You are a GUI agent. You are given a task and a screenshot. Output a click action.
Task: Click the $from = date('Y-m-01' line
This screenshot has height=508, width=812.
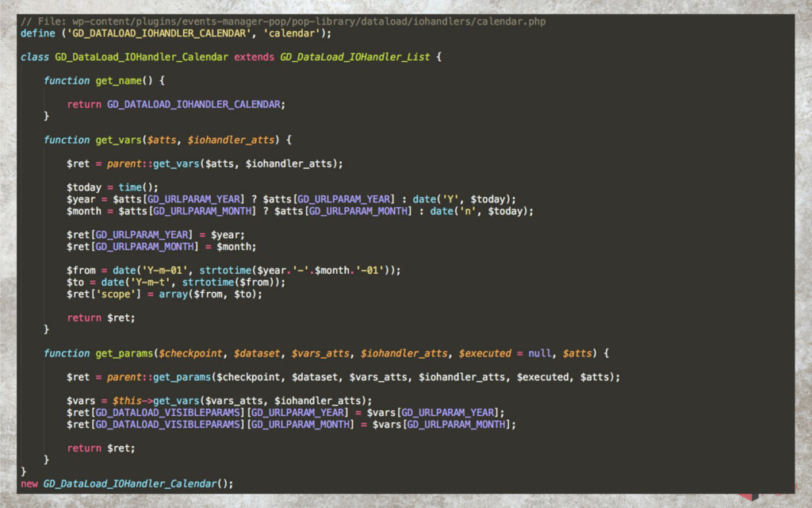tap(234, 270)
